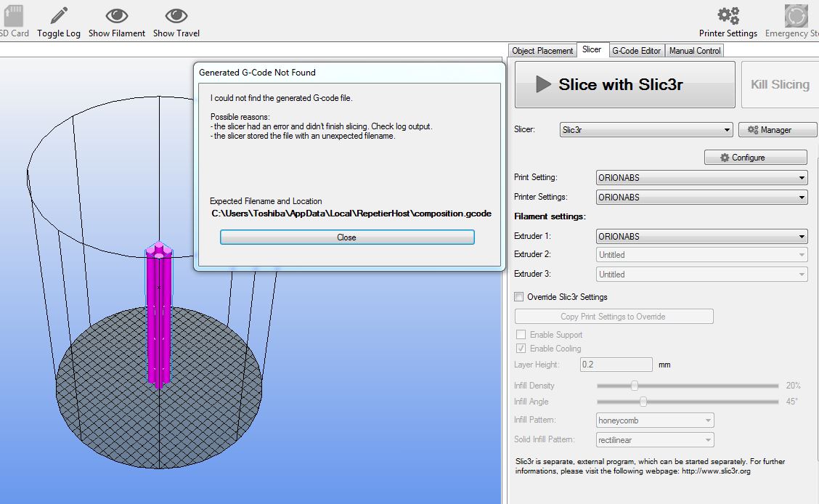This screenshot has height=504, width=819.
Task: Click the Configure gear button
Action: 755,158
